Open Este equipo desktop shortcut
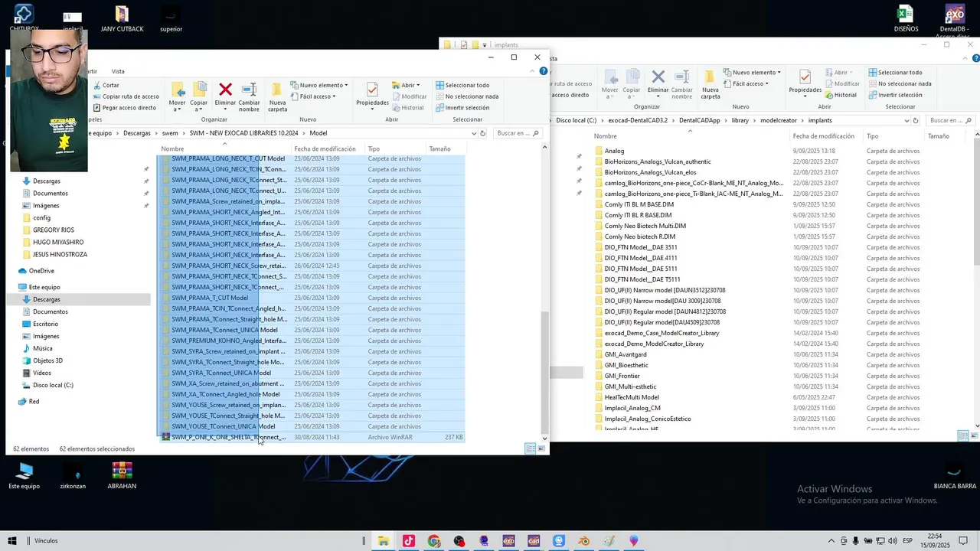This screenshot has height=551, width=980. point(24,474)
